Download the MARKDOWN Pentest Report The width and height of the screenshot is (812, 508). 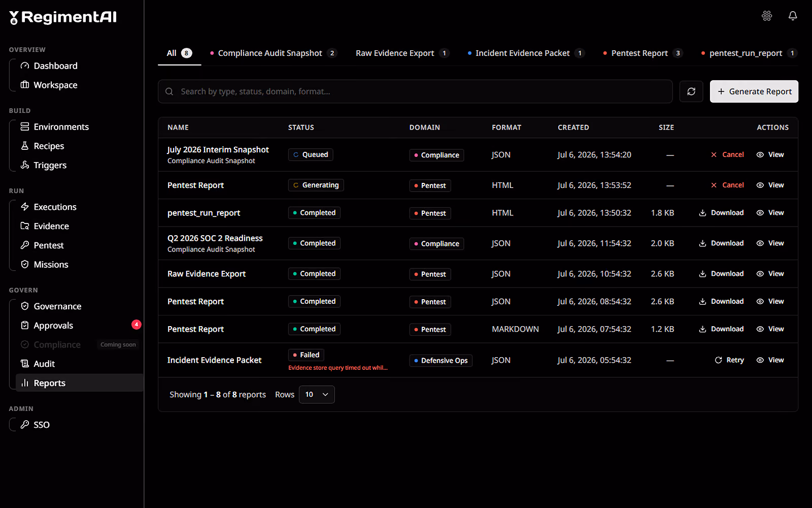pos(721,329)
